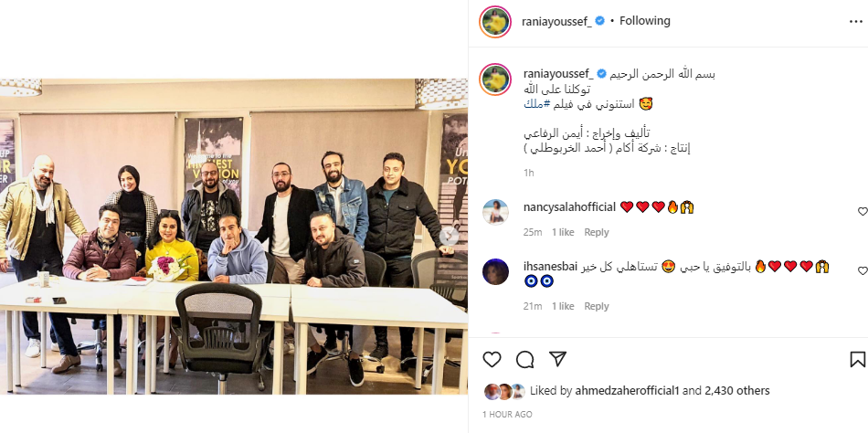
Task: Open the three-dots more options menu
Action: [855, 22]
